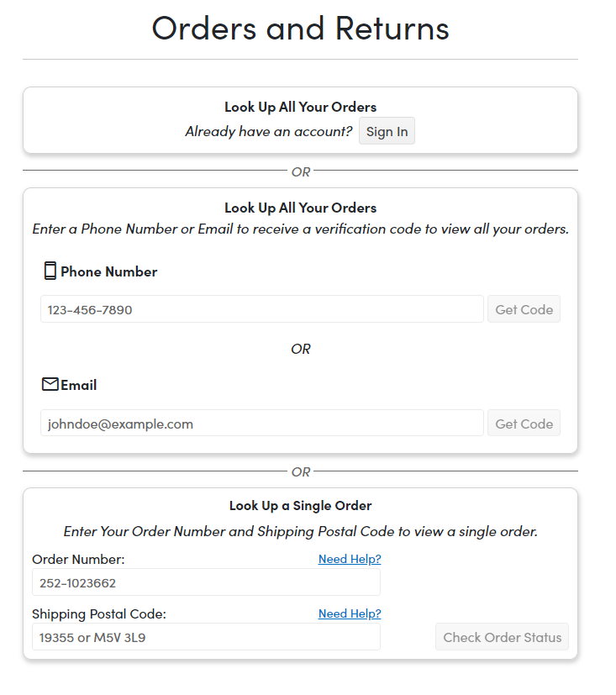Click Get Code next to phone number
616x695 pixels.
tap(524, 309)
